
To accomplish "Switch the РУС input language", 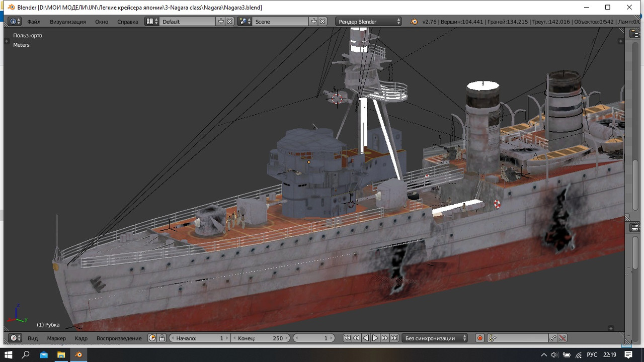I will pos(593,355).
